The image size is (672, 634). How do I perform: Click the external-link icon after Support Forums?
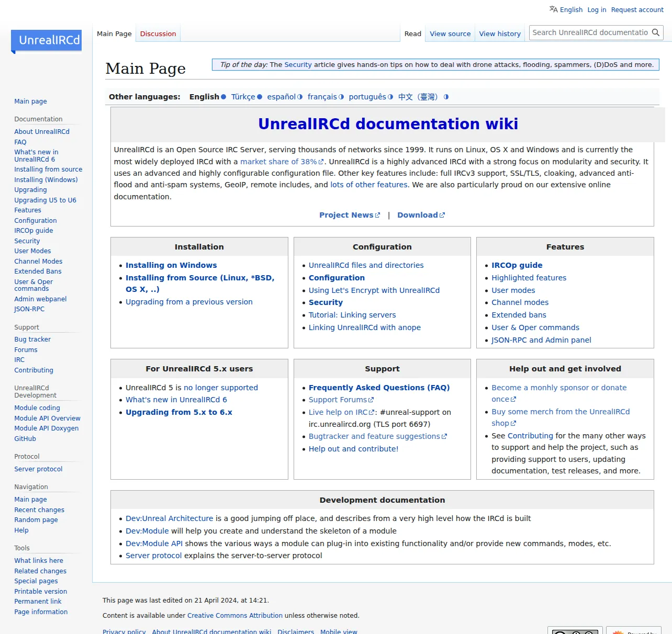[x=371, y=400]
